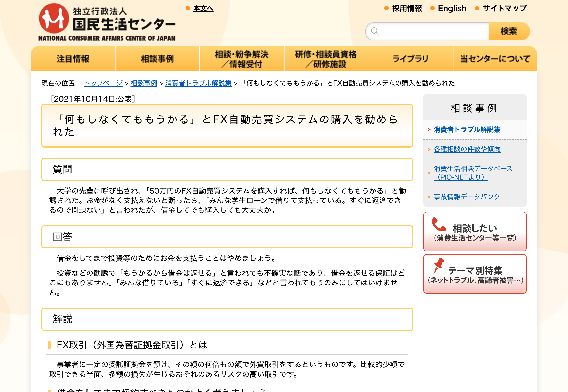Jump to 本文へ link
The width and height of the screenshot is (568, 392).
click(x=203, y=9)
